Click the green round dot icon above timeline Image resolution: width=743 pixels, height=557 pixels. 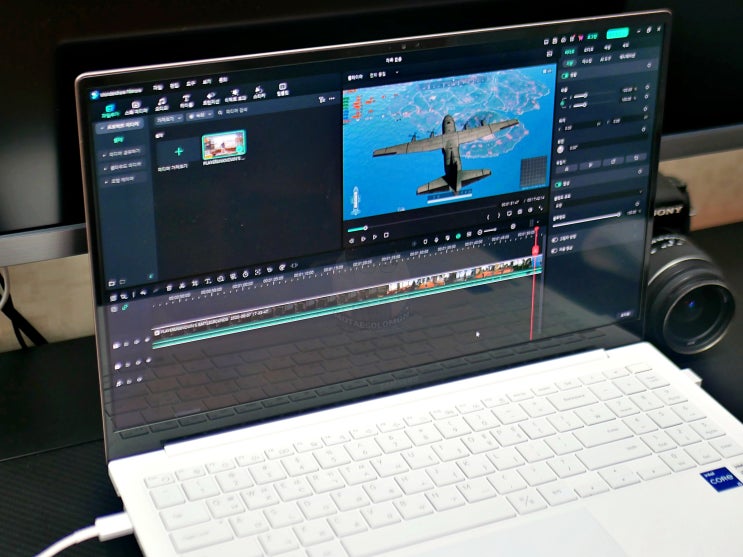tap(458, 236)
